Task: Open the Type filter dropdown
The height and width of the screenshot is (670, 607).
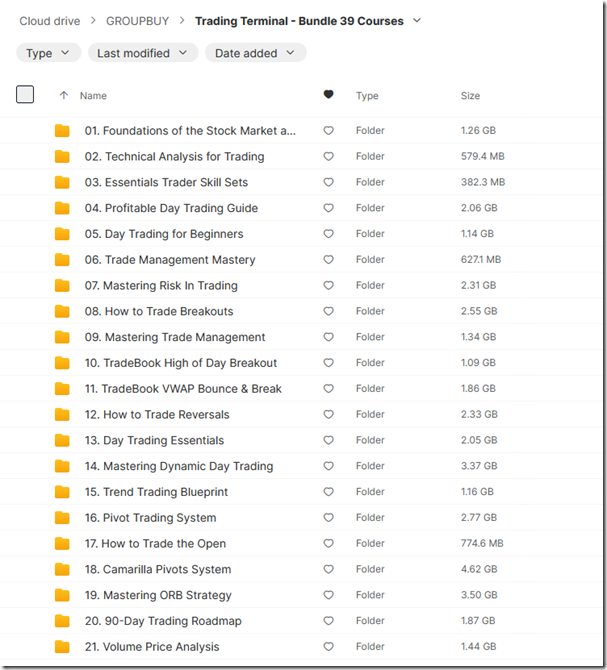Action: coord(48,53)
